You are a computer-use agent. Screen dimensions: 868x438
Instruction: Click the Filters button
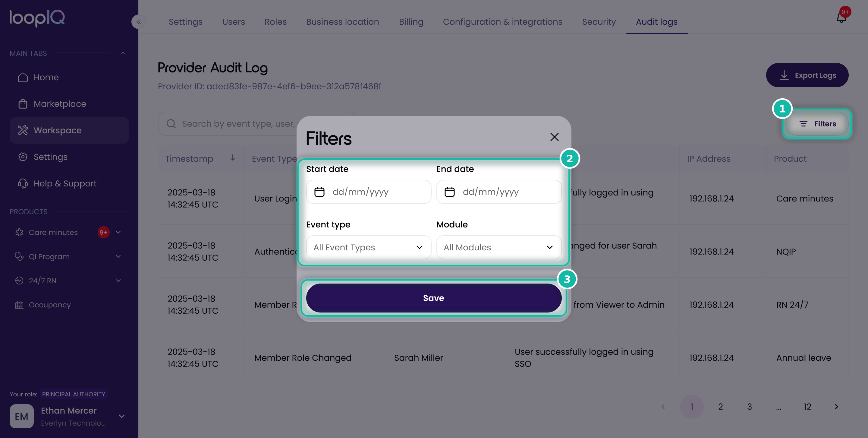tap(817, 124)
